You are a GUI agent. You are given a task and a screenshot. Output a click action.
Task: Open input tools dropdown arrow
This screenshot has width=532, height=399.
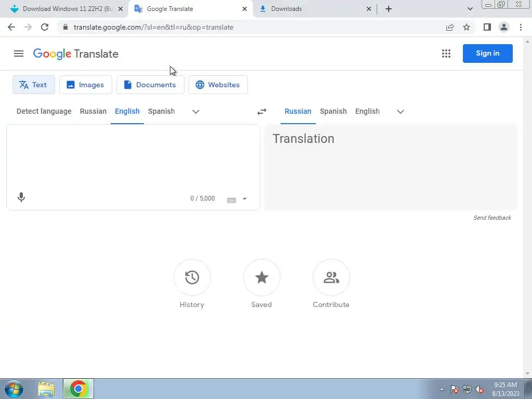245,199
